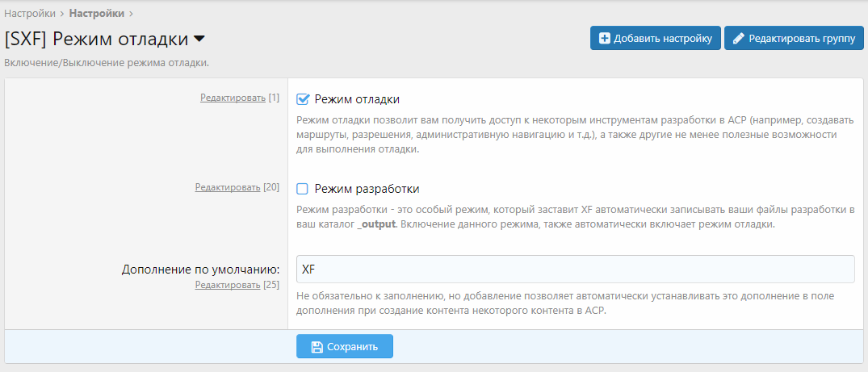Enable the "Режим разработки" checkbox
Viewport: 868px width, 372px height.
[x=303, y=189]
